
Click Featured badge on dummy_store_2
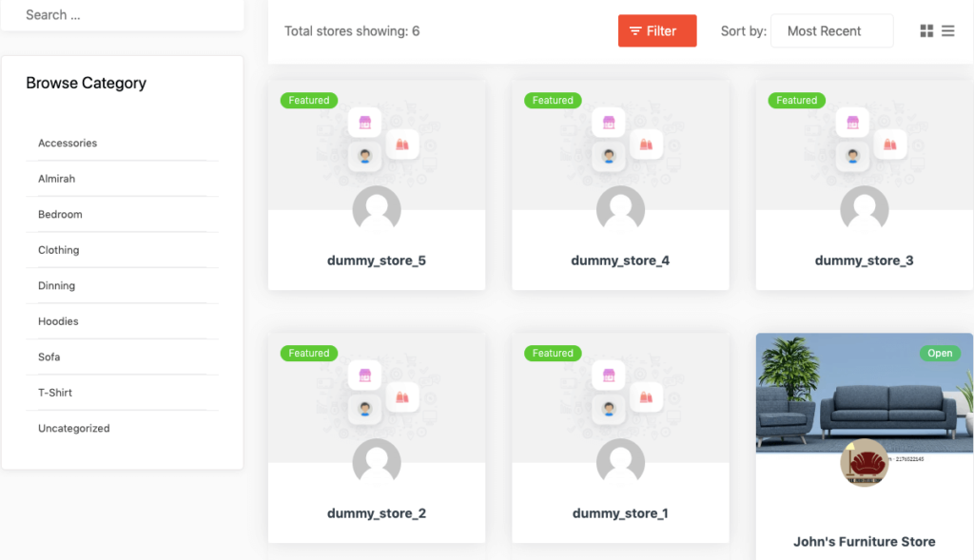(309, 354)
